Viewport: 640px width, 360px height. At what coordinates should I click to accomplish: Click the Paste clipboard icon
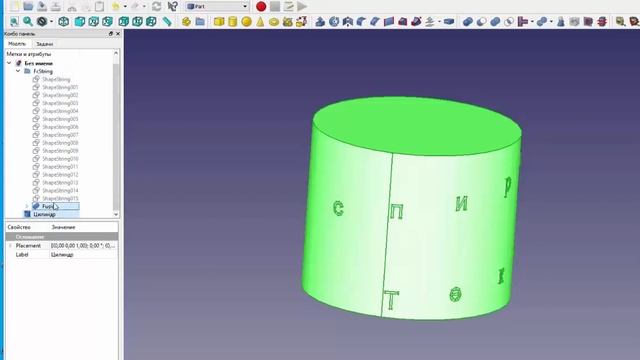[x=99, y=6]
